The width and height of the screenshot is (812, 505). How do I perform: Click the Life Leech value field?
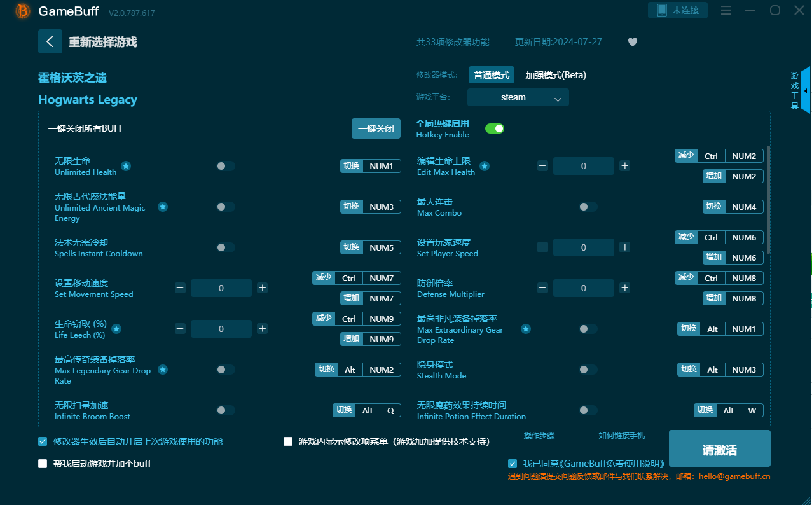(221, 329)
